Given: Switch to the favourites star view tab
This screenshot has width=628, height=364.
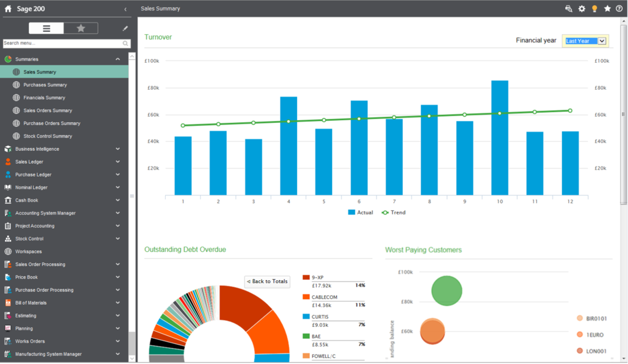Looking at the screenshot, I should 81,29.
